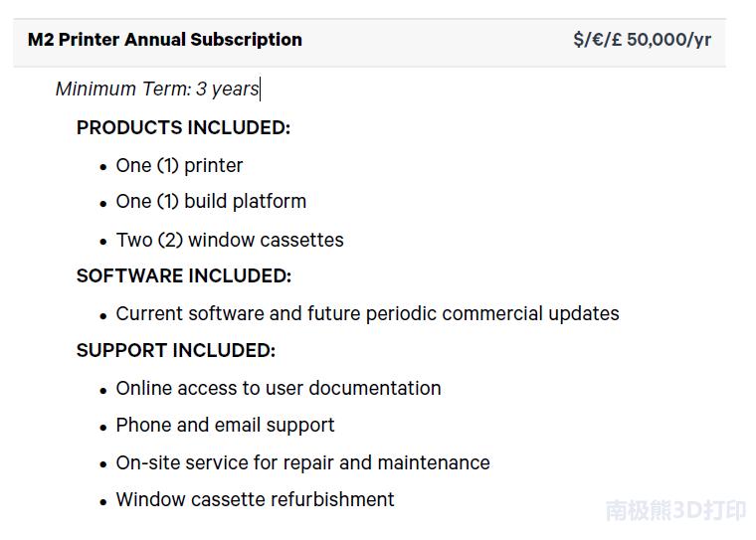Click the Two (2) window cassettes item
The height and width of the screenshot is (540, 756).
[230, 240]
